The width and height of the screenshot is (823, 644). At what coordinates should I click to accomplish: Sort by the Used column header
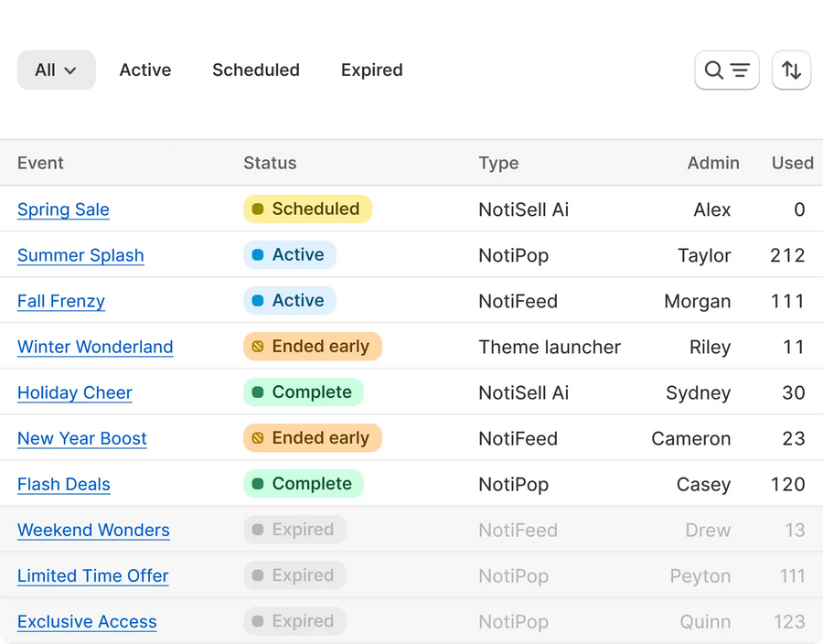(792, 163)
